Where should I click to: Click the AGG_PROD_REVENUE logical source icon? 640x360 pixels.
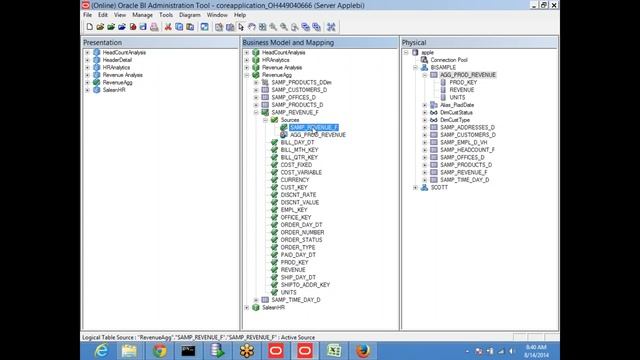284,135
